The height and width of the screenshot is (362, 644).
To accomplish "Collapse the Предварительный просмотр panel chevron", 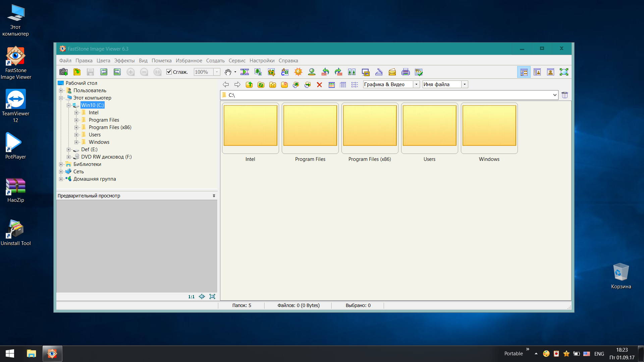I will (214, 196).
